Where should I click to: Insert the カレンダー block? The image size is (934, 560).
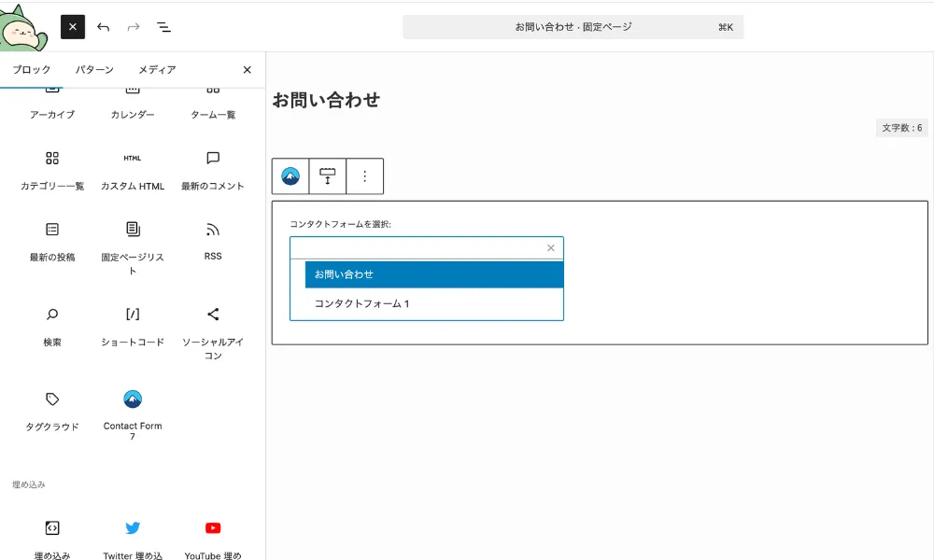[132, 89]
